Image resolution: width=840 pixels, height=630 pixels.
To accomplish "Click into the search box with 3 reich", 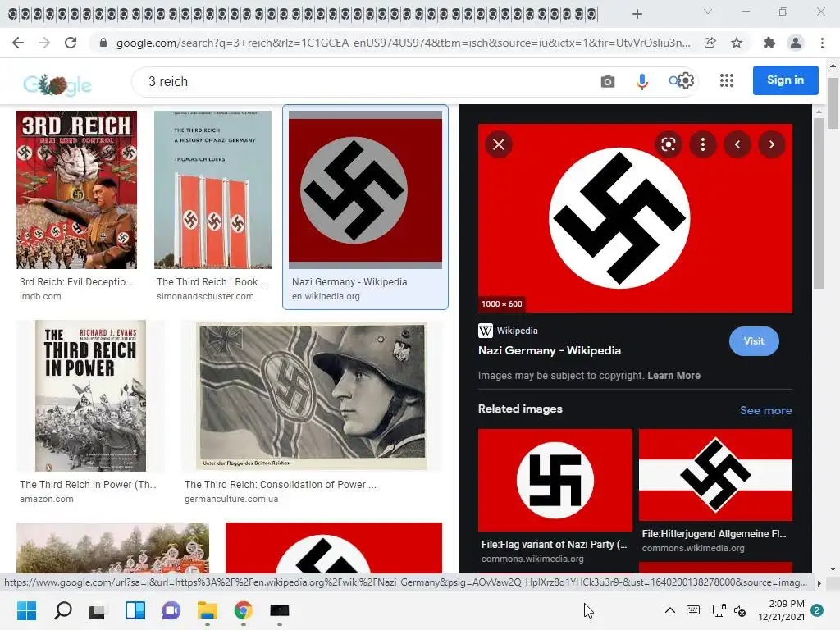I will pyautogui.click(x=364, y=81).
